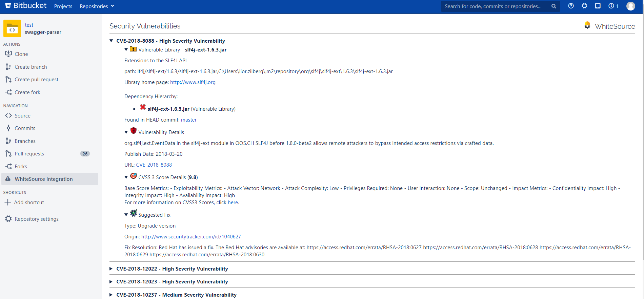
Task: Open the master commit link
Action: pos(189,120)
